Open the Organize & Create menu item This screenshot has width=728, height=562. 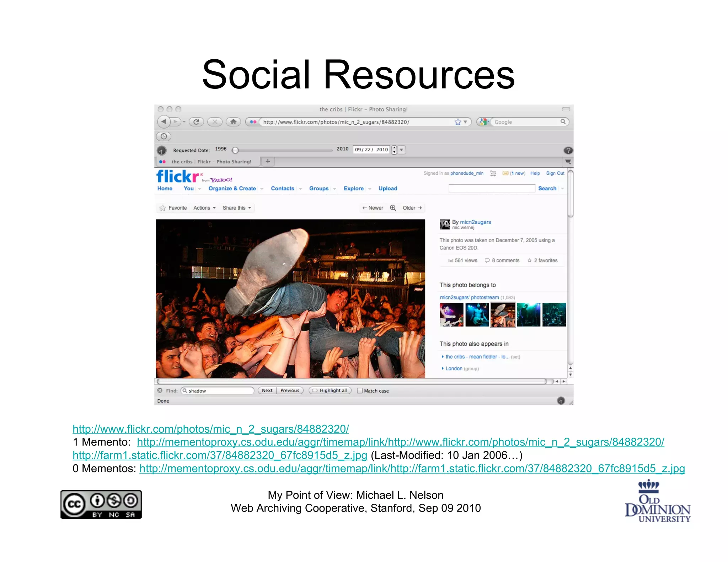click(232, 189)
